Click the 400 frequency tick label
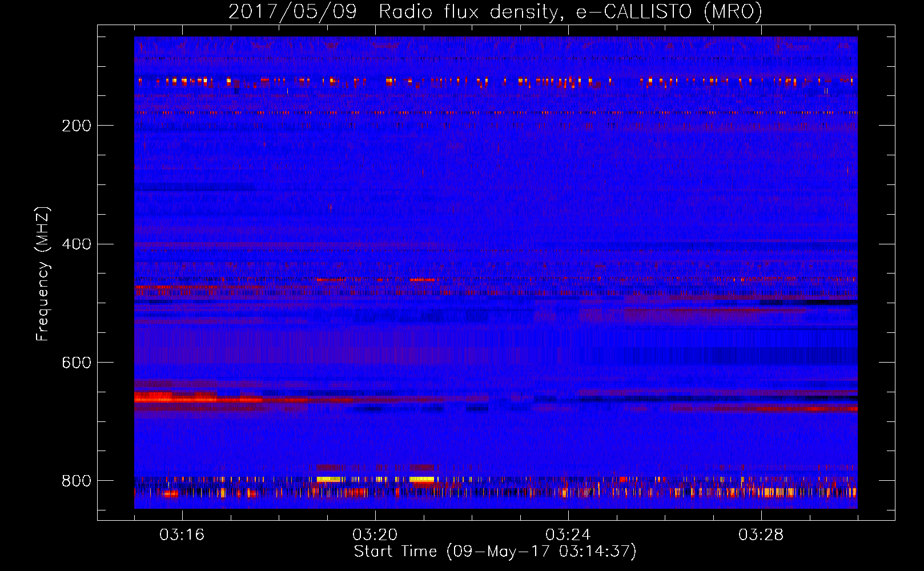 tap(77, 244)
